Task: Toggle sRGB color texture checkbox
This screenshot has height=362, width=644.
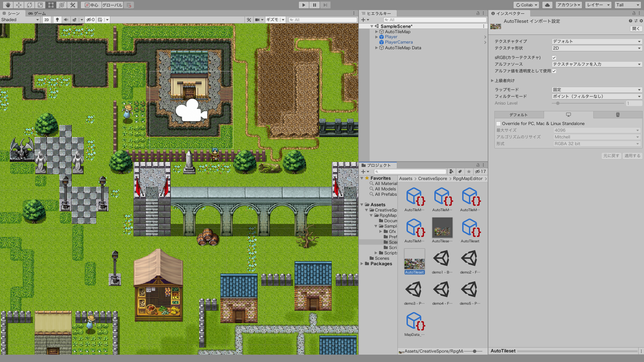Action: coord(554,58)
